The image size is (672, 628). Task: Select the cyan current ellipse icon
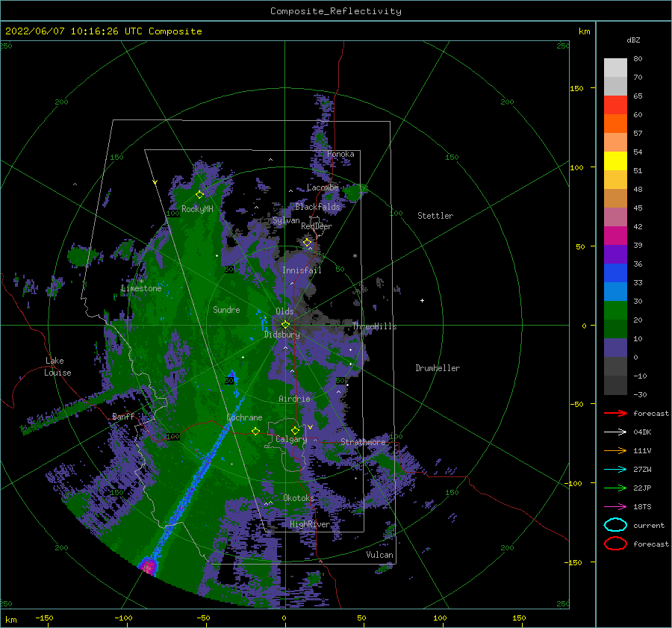click(615, 525)
